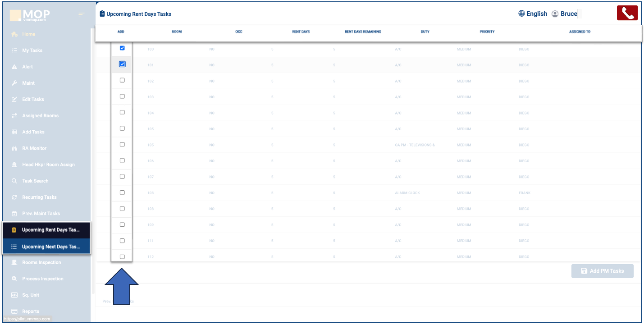Image resolution: width=644 pixels, height=325 pixels.
Task: Collapse sidebar using the hamburger menu icon
Action: (x=82, y=14)
